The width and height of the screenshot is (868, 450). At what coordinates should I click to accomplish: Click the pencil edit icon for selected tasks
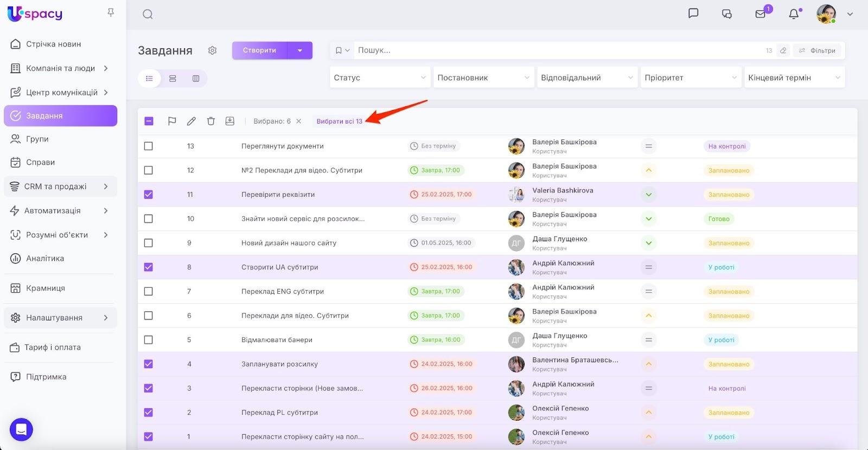coord(192,121)
